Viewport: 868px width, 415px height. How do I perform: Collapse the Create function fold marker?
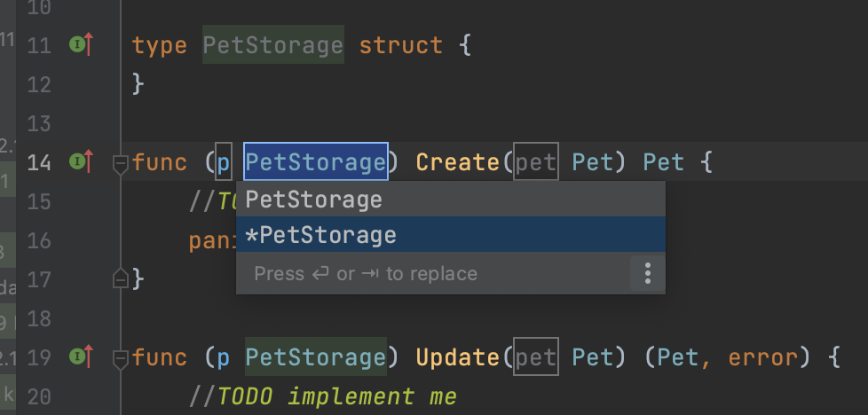[x=121, y=163]
